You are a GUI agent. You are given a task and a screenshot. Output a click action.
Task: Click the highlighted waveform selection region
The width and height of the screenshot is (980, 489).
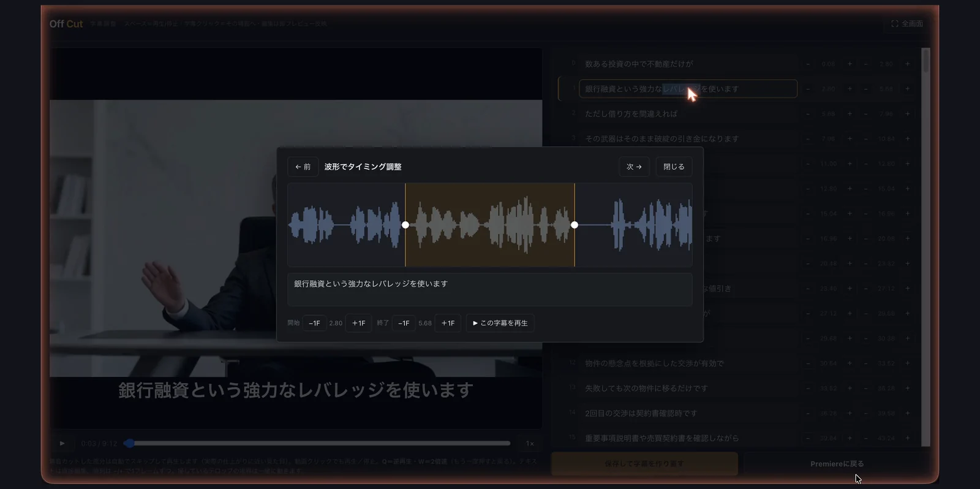(490, 225)
